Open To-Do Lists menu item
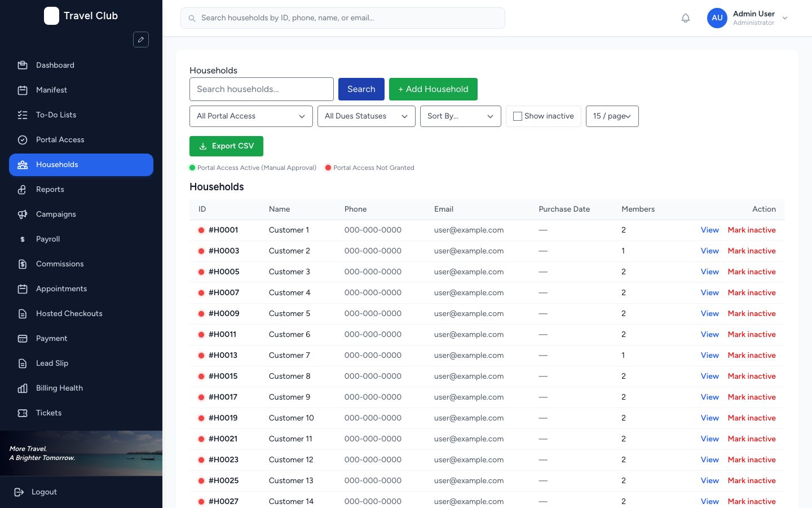Viewport: 812px width, 508px height. click(x=81, y=115)
